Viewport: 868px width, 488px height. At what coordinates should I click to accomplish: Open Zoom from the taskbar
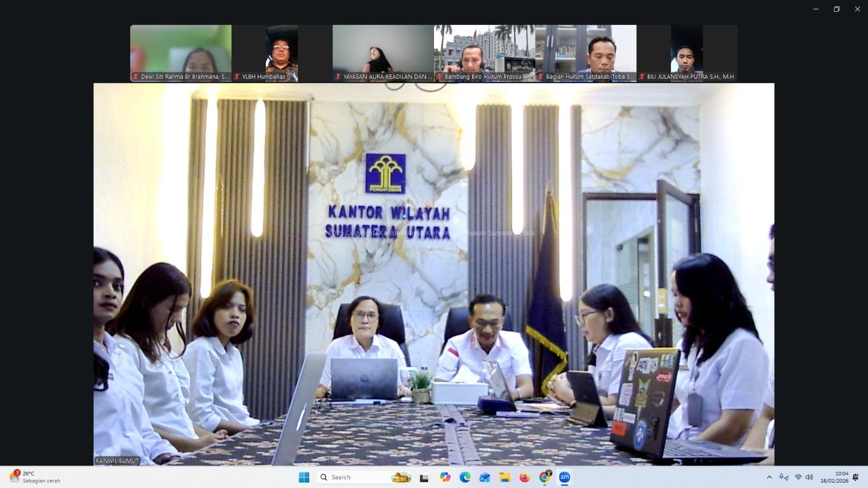click(564, 477)
